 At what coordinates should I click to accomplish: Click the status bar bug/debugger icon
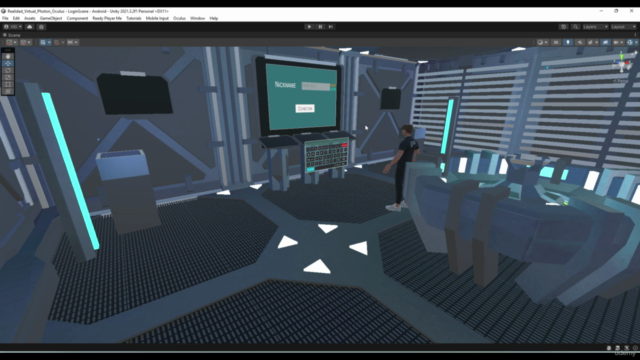609,348
